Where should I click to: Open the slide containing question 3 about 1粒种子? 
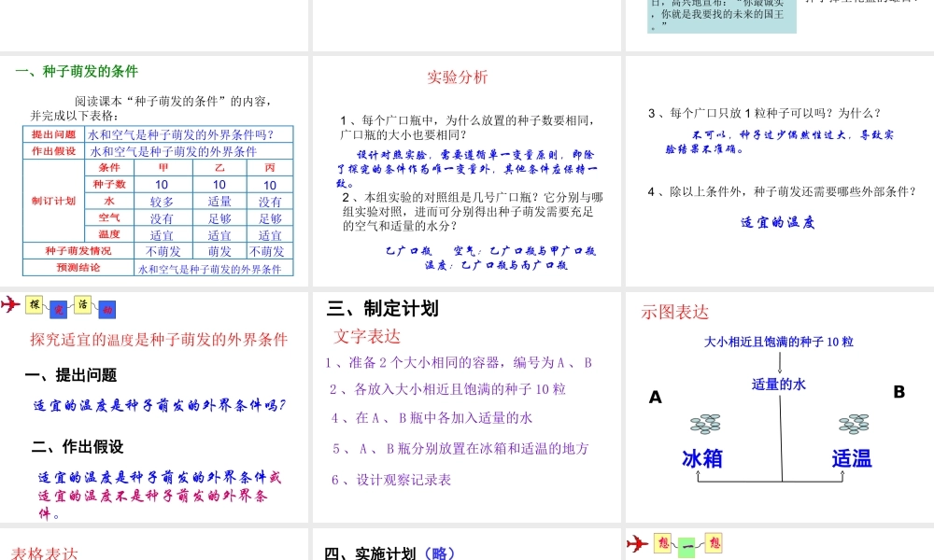[x=780, y=171]
